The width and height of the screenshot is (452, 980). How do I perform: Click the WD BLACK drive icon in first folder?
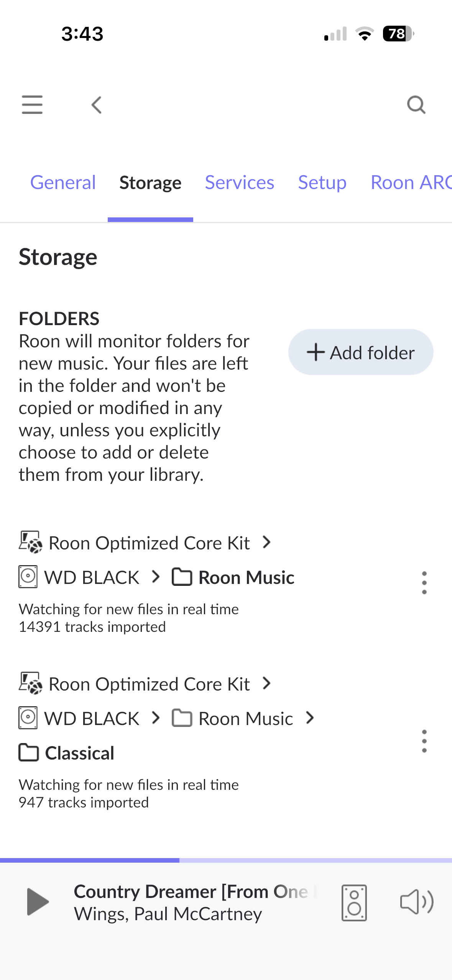(x=28, y=577)
